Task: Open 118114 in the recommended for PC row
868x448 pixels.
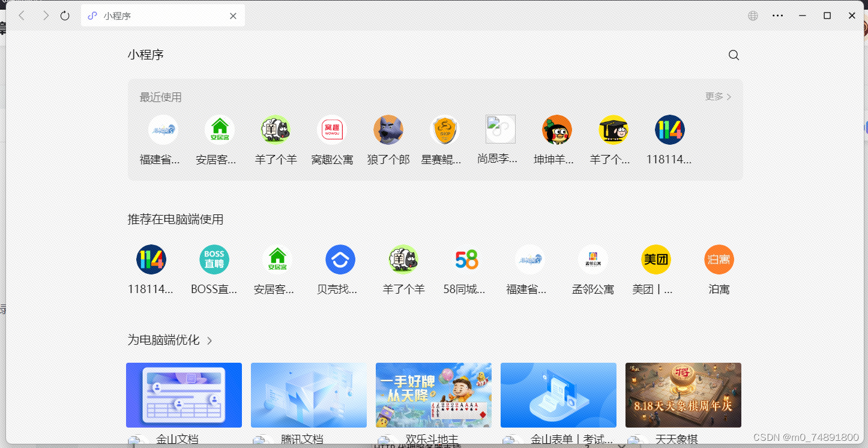Action: click(151, 259)
